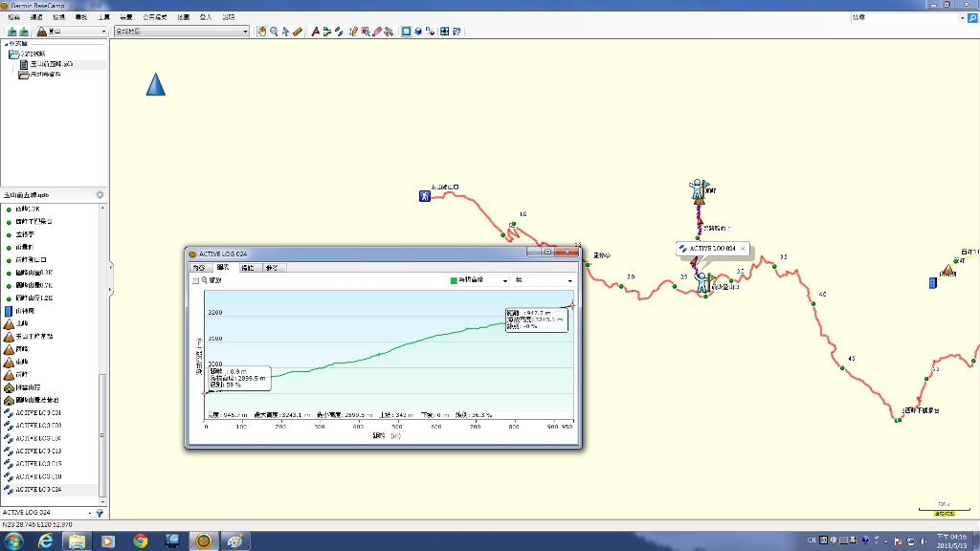This screenshot has width=980, height=551.
Task: Click the coordinates N23 28.746 E120 52.970
Action: (x=37, y=525)
